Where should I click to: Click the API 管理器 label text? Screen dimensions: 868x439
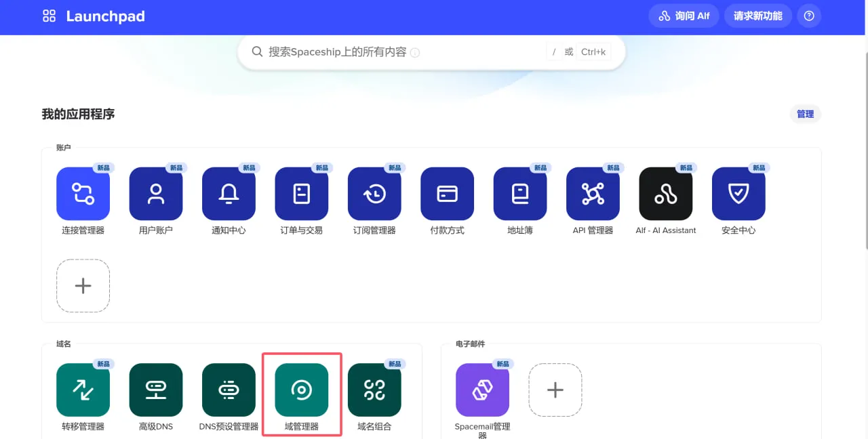coord(593,230)
